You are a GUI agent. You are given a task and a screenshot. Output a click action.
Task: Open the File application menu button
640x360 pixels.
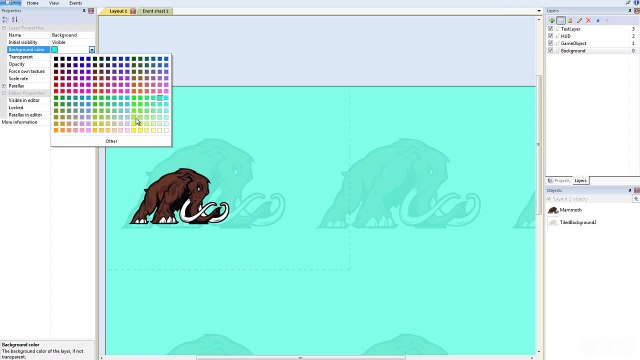tap(11, 2)
